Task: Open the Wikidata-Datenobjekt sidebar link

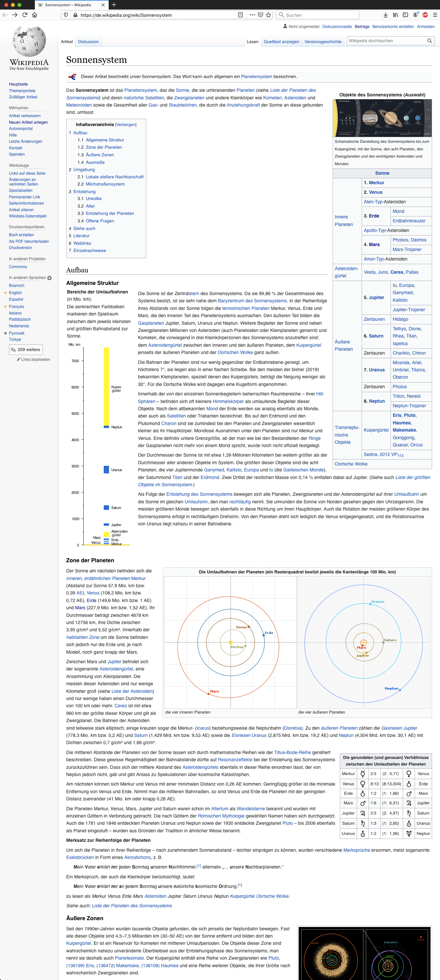Action: 27,216
